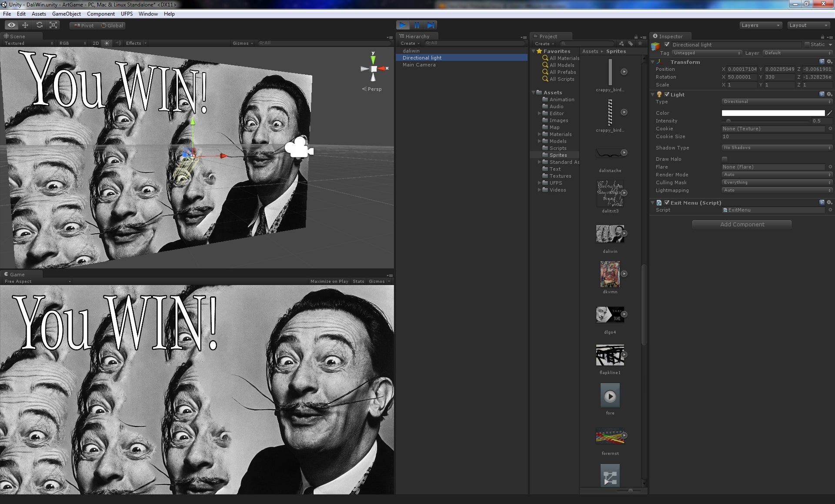Click the Intensity slider

click(765, 121)
